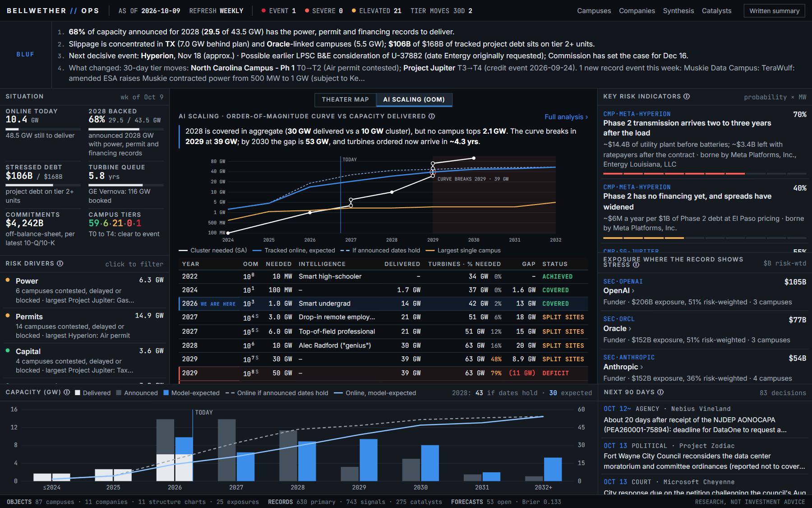Click info icon beside Risk Drivers heading
Screen dimensions: 812x508
pos(60,263)
